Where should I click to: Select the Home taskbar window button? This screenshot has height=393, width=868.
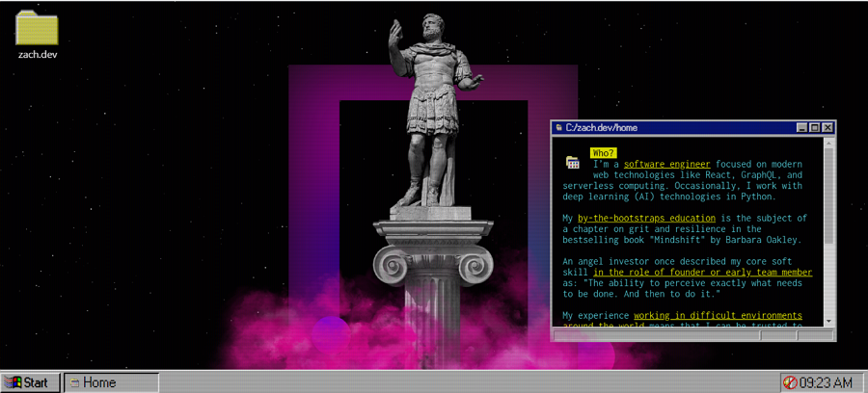coord(111,382)
